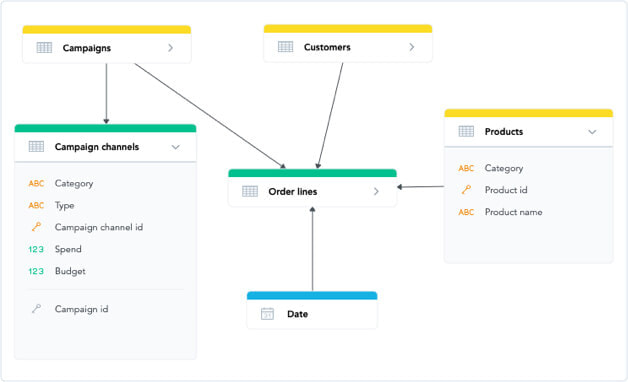The image size is (628, 382).
Task: Click the Products table icon
Action: (x=466, y=131)
